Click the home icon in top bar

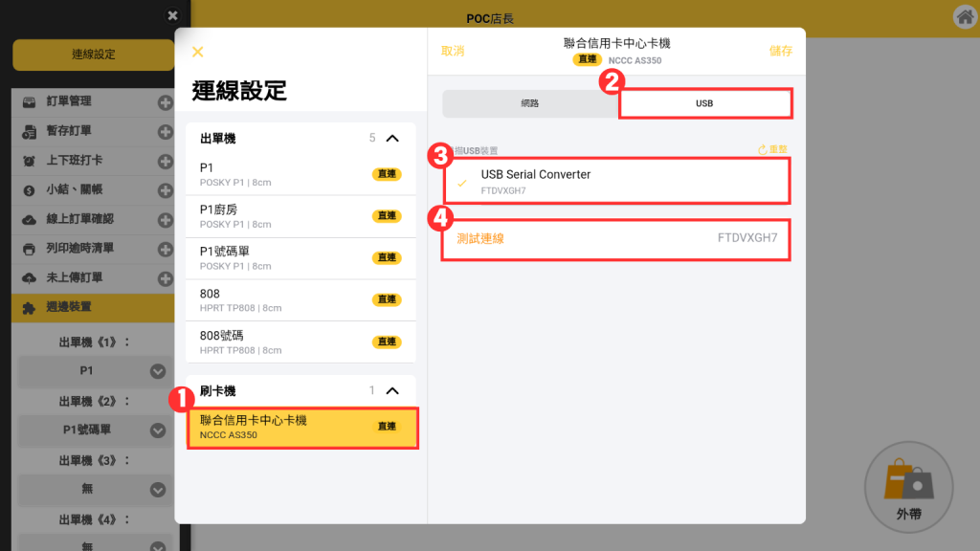(x=965, y=17)
